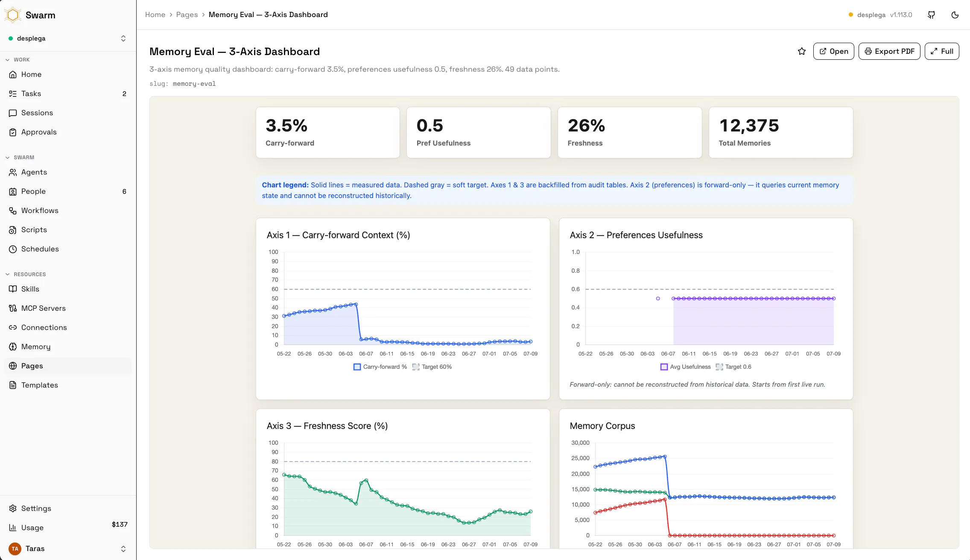This screenshot has height=560, width=970.
Task: Click the Axis 2 Preferences Usefulness title
Action: coord(636,235)
